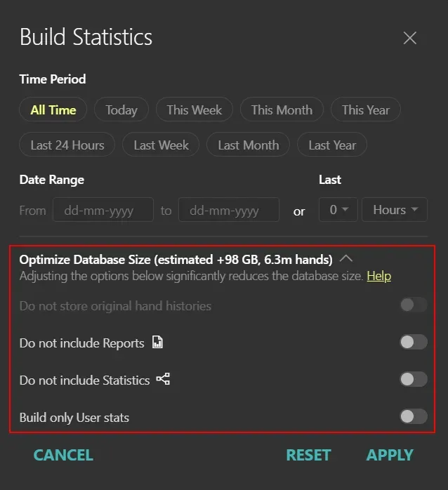Pick the This Month period
This screenshot has height=490, width=448.
click(281, 110)
